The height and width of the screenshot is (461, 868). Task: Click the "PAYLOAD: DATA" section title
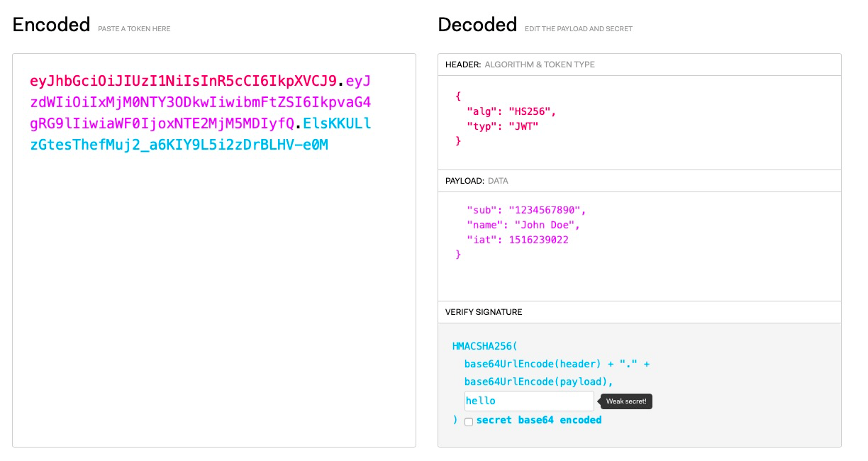(x=477, y=181)
